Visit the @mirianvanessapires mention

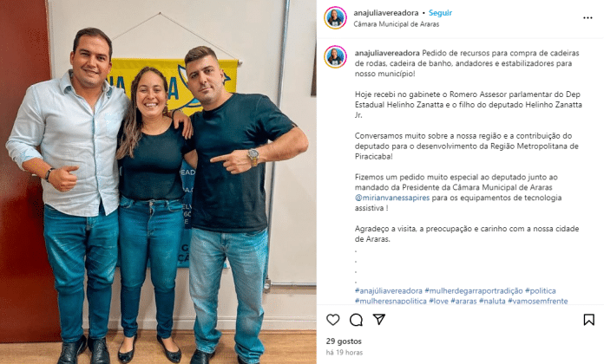[392, 198]
